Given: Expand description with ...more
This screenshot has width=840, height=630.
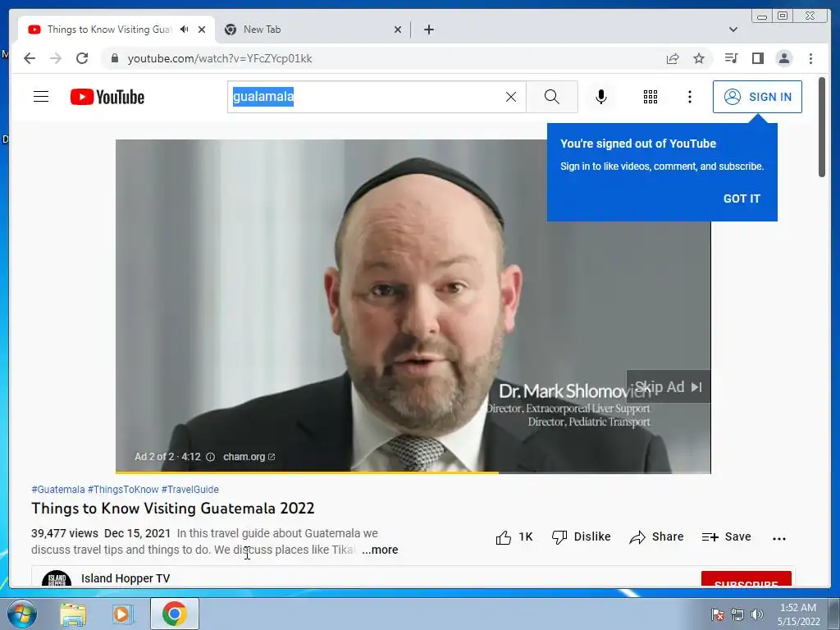Looking at the screenshot, I should click(380, 550).
